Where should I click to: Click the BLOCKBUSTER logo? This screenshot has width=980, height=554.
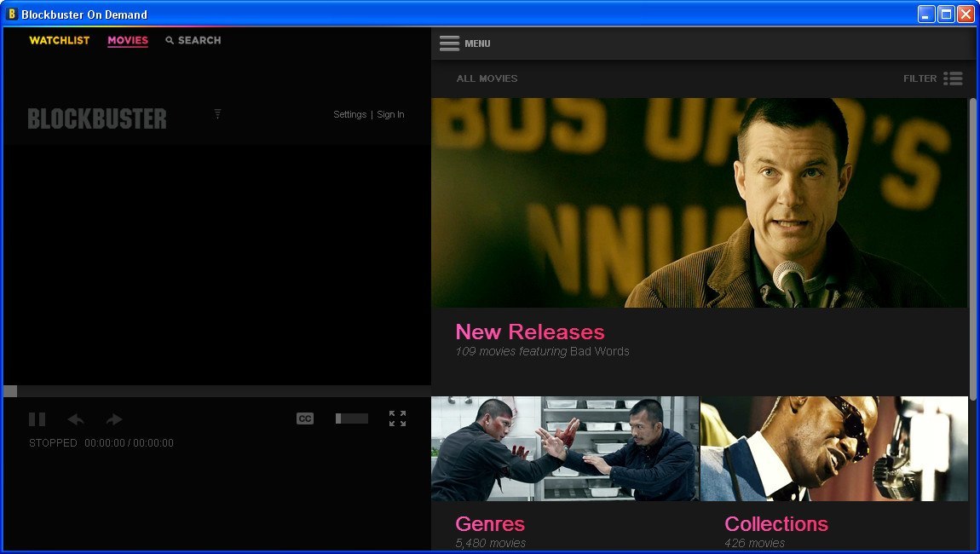(x=97, y=118)
